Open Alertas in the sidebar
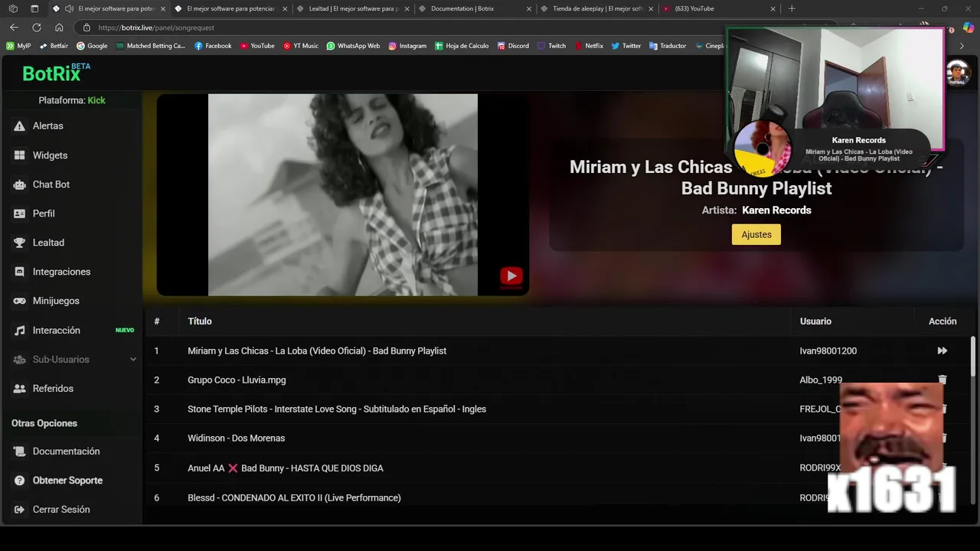Image resolution: width=980 pixels, height=551 pixels. (47, 126)
